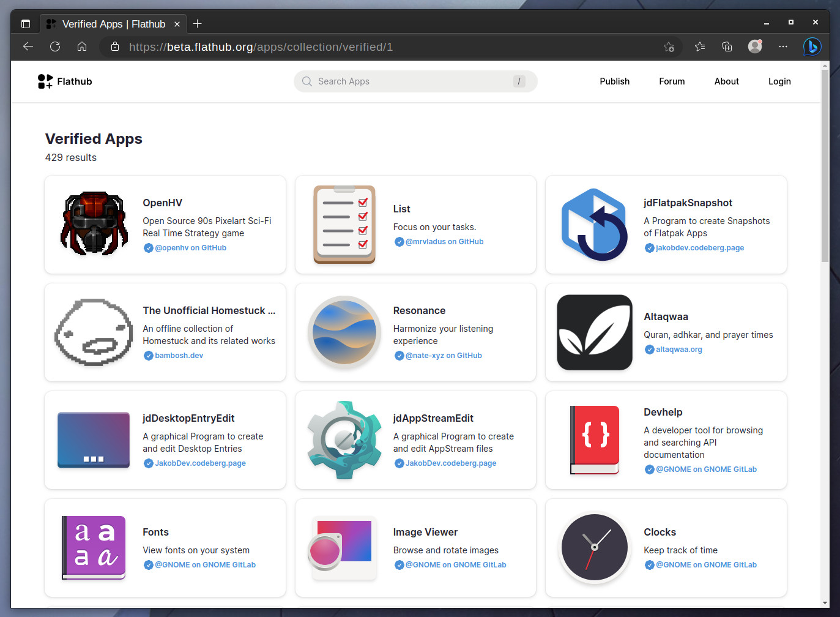
Task: Select the Unofficial Homestuck app icon
Action: (94, 332)
